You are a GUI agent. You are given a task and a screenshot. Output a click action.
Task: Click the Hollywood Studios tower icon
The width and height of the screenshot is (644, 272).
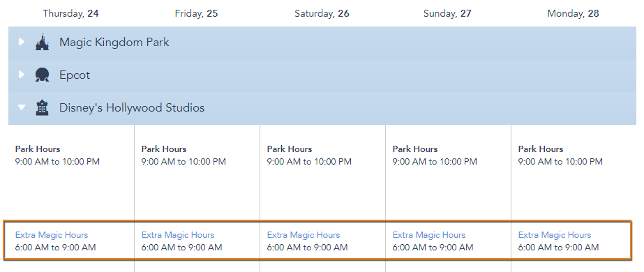[x=42, y=108]
